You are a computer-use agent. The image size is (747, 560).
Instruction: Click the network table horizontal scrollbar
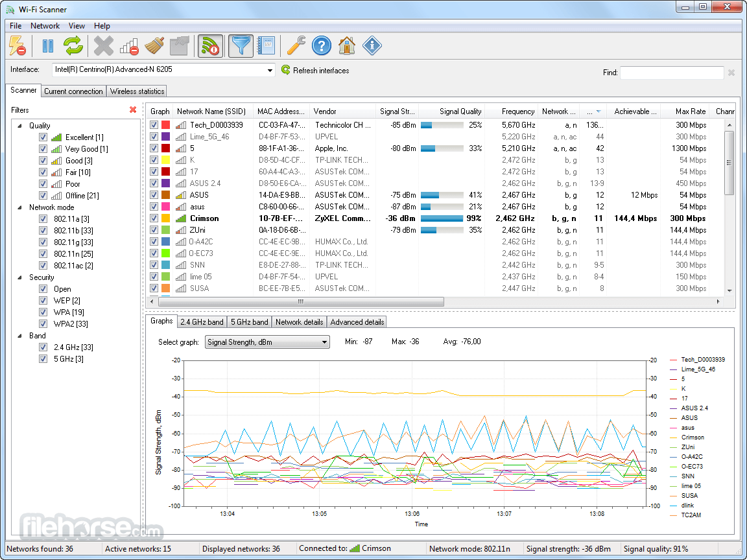tap(301, 301)
